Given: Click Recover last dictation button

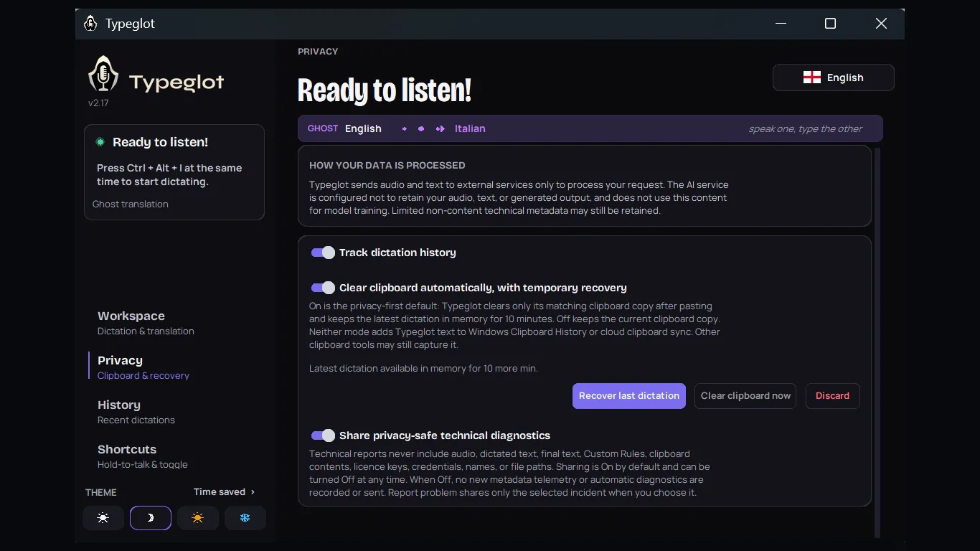Looking at the screenshot, I should tap(629, 396).
